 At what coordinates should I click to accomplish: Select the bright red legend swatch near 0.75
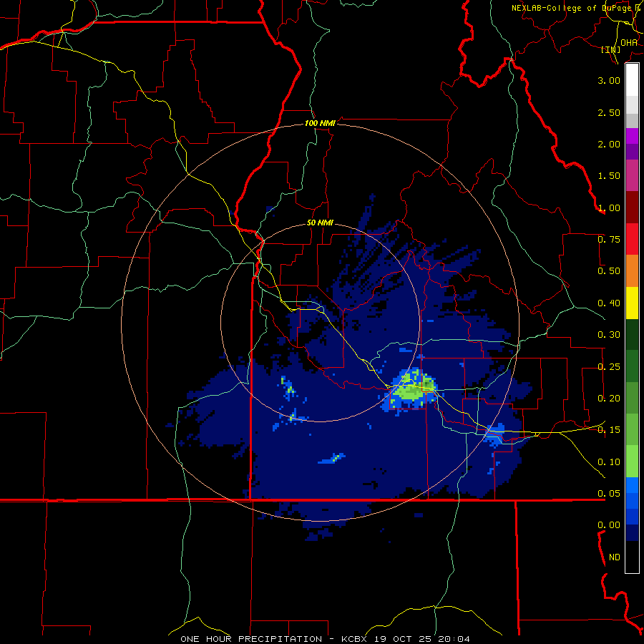pos(632,239)
